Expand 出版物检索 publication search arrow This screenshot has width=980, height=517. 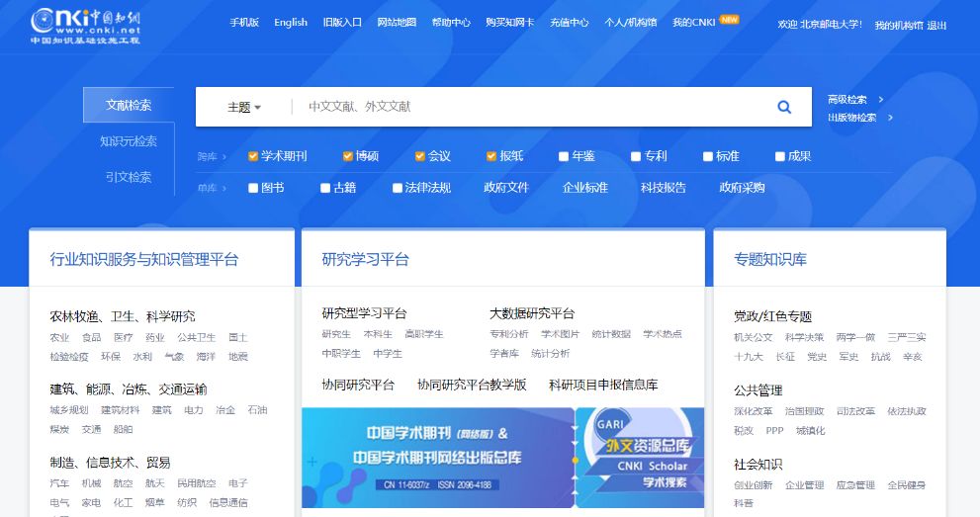890,118
